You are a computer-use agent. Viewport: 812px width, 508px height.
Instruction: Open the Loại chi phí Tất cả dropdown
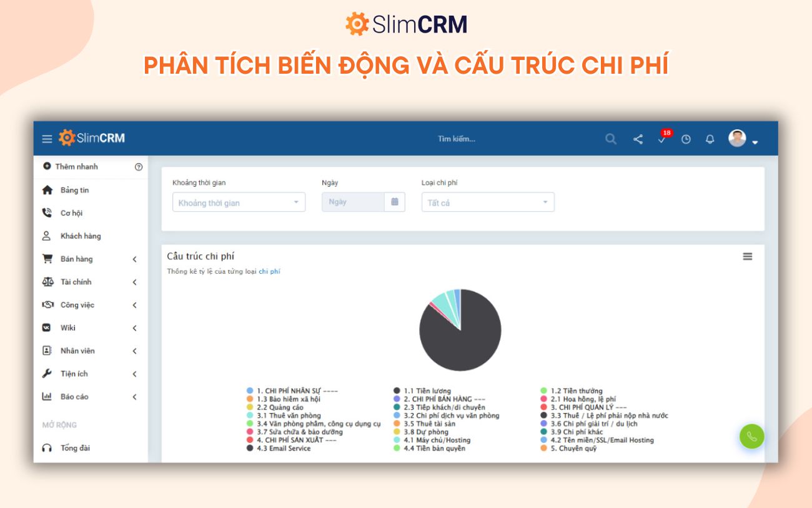[488, 202]
